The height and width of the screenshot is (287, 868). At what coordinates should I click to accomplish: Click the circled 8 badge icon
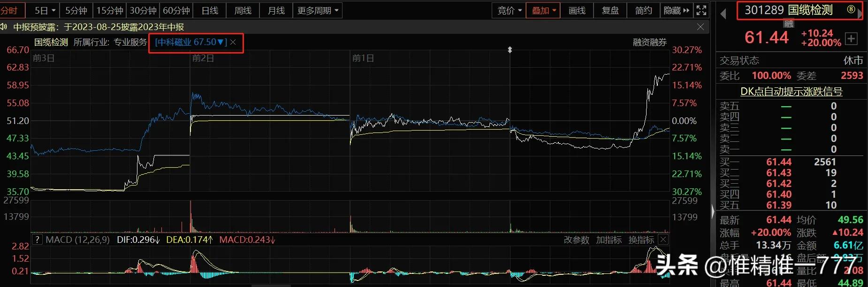tap(851, 9)
